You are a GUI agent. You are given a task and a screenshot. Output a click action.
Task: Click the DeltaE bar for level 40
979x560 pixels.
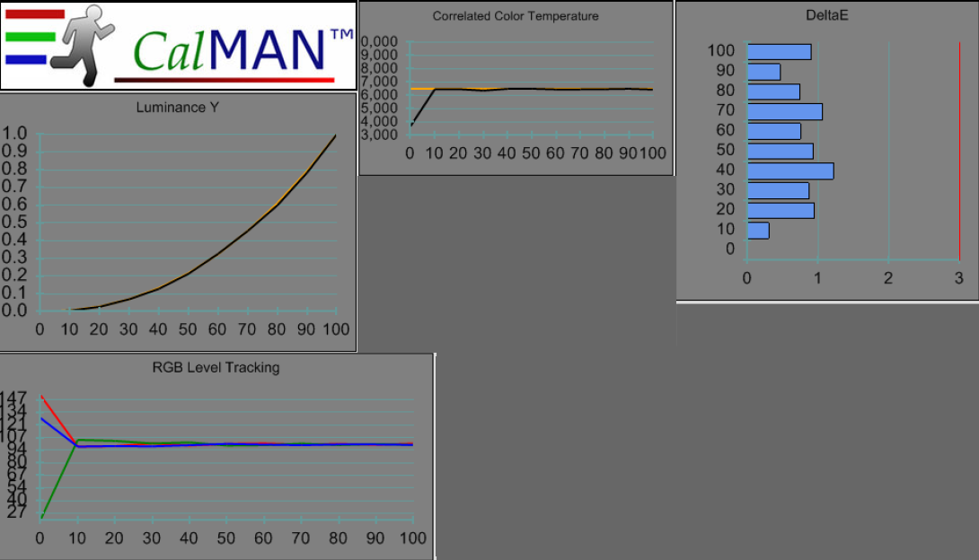point(790,171)
